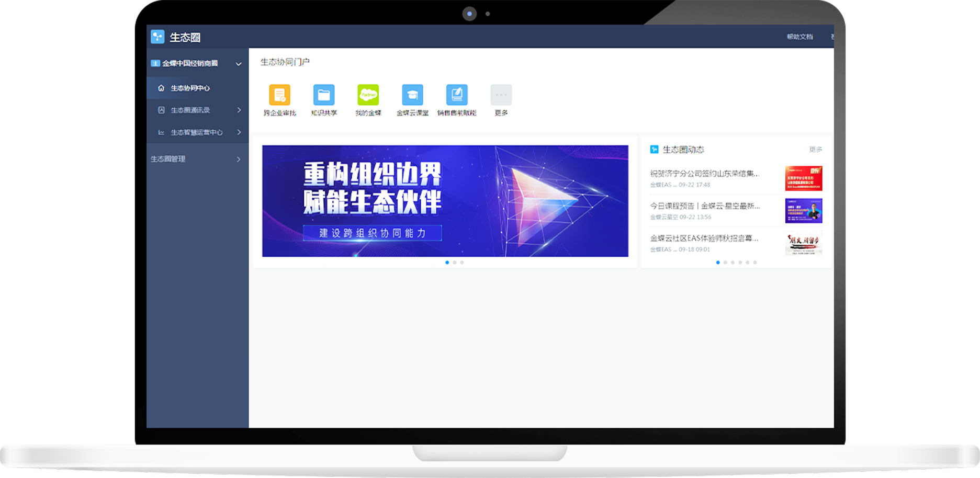
Task: Click the 生态圈 logo icon in header
Action: coord(157,37)
